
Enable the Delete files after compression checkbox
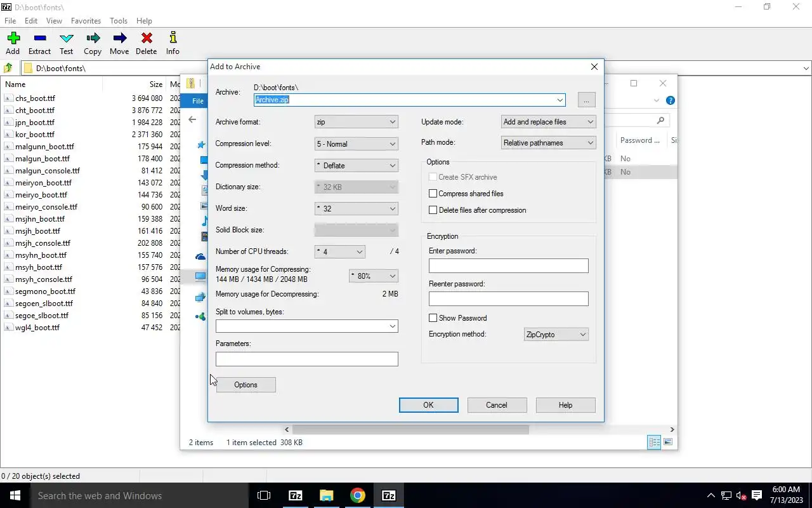[433, 210]
